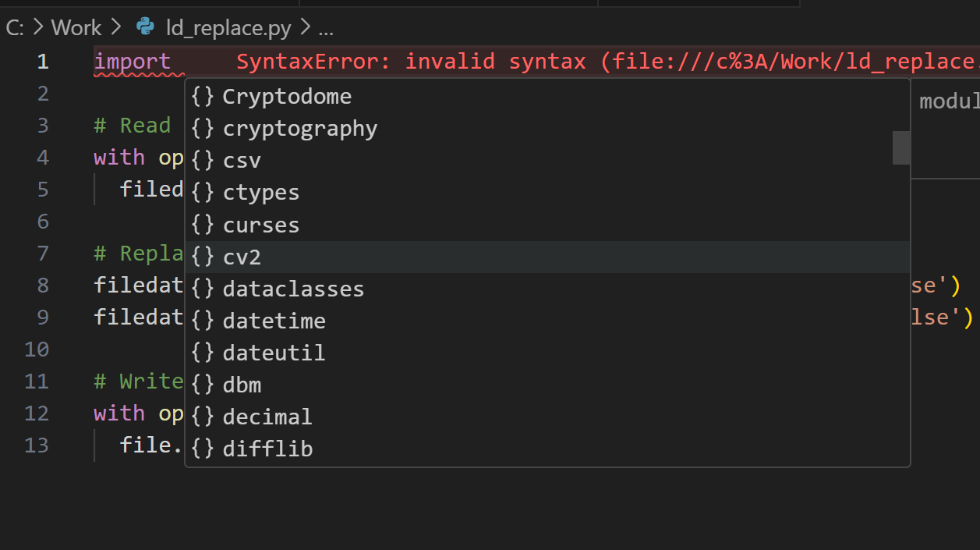Click the braces icon beside ctypes

point(203,193)
